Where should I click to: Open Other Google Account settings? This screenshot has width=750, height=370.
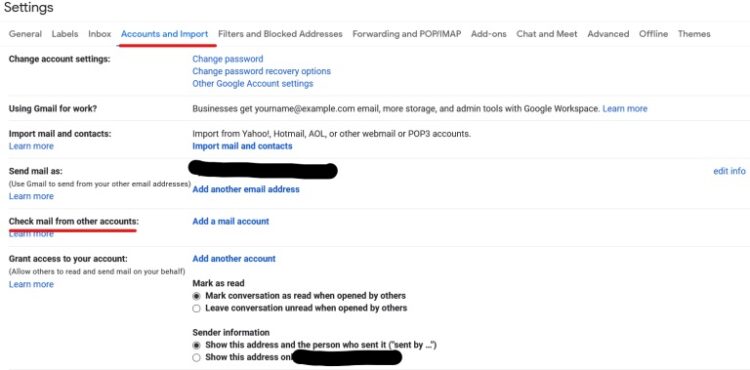pyautogui.click(x=253, y=84)
